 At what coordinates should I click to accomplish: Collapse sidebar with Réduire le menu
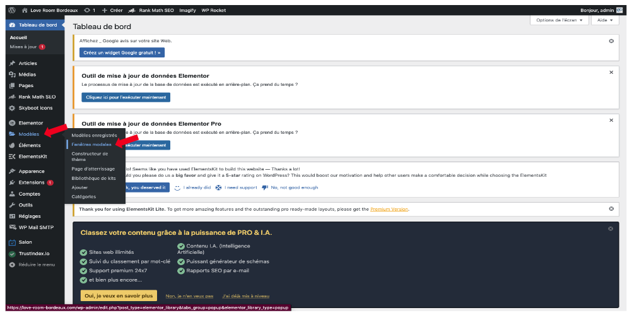35,265
